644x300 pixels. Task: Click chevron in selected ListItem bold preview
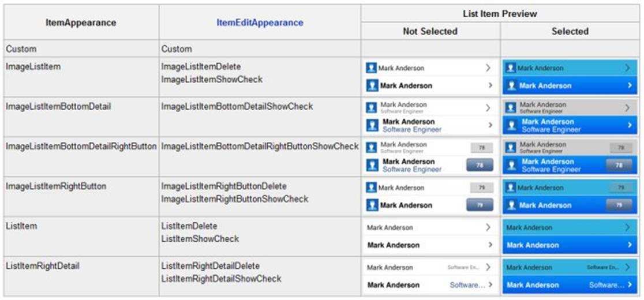click(x=630, y=245)
